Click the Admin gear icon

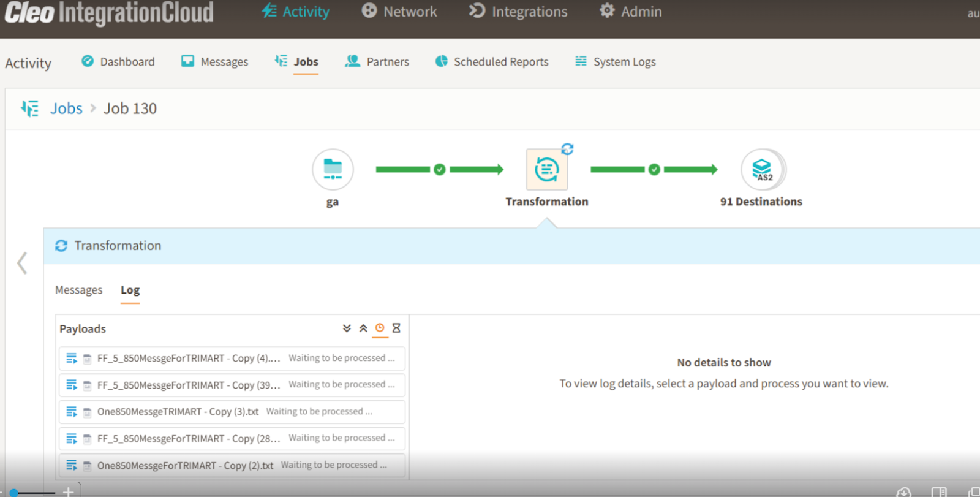(x=606, y=10)
